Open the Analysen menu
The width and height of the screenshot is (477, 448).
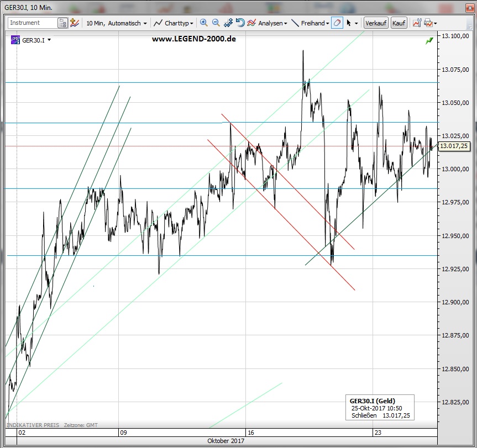272,23
